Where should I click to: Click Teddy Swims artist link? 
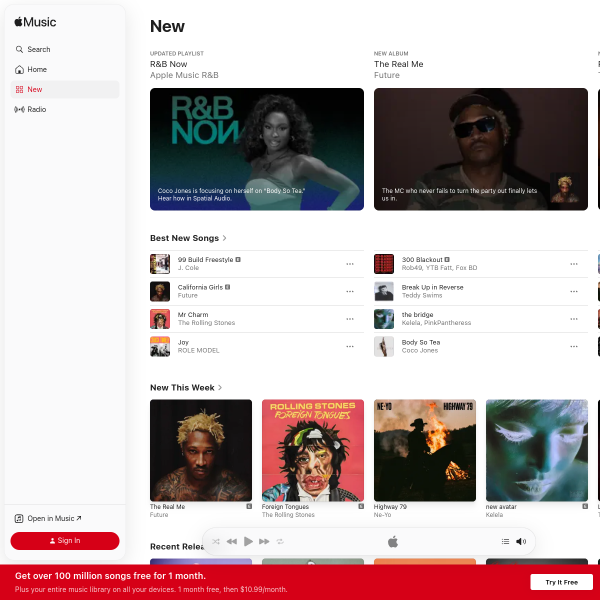(x=422, y=295)
